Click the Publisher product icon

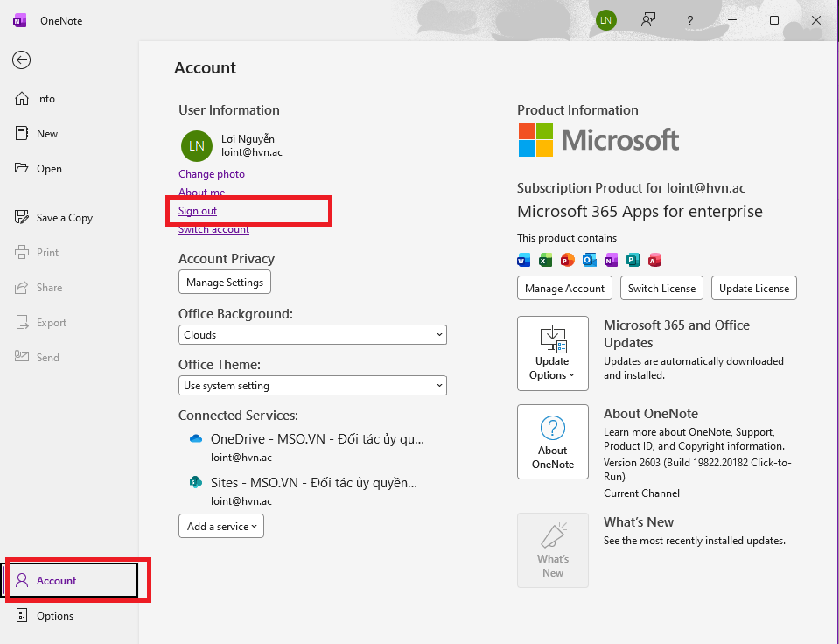click(x=633, y=260)
